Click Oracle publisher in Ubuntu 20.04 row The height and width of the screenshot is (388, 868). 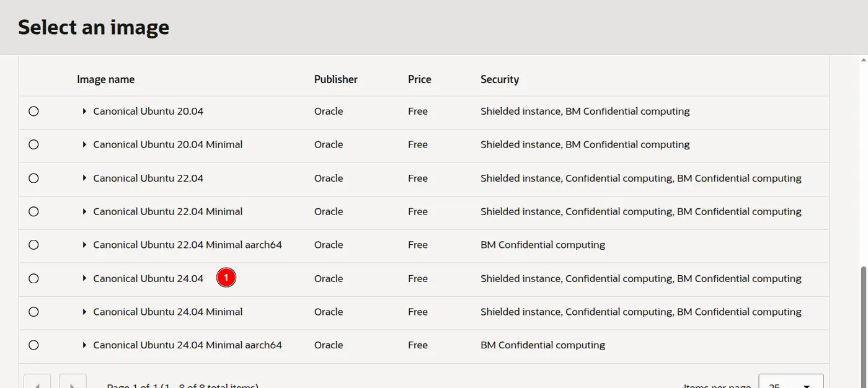coord(329,112)
